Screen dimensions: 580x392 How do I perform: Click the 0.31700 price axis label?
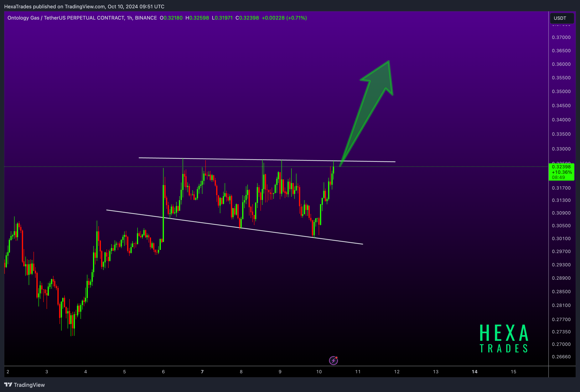[561, 188]
